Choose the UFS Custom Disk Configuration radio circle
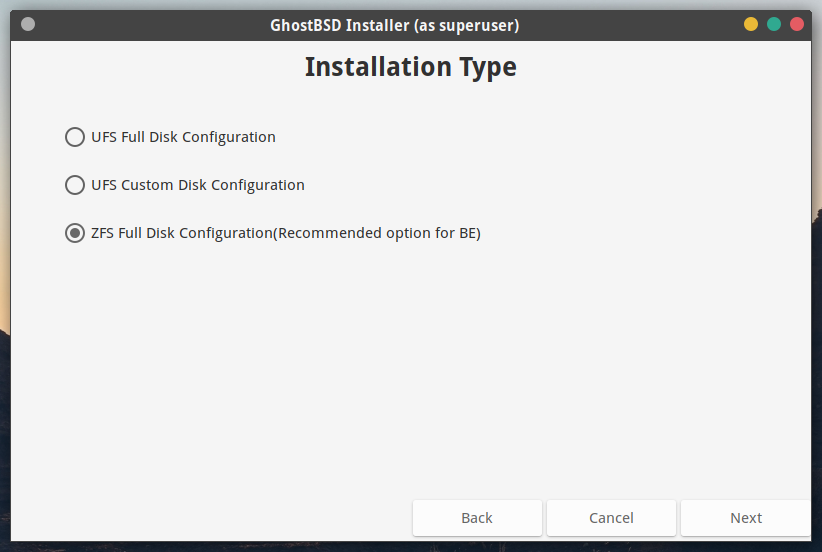The height and width of the screenshot is (552, 822). click(x=75, y=185)
